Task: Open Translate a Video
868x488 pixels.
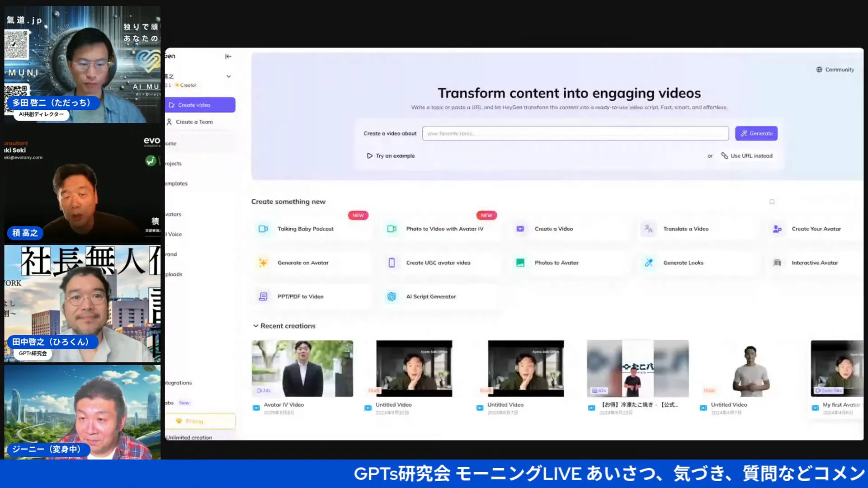Action: [697, 229]
